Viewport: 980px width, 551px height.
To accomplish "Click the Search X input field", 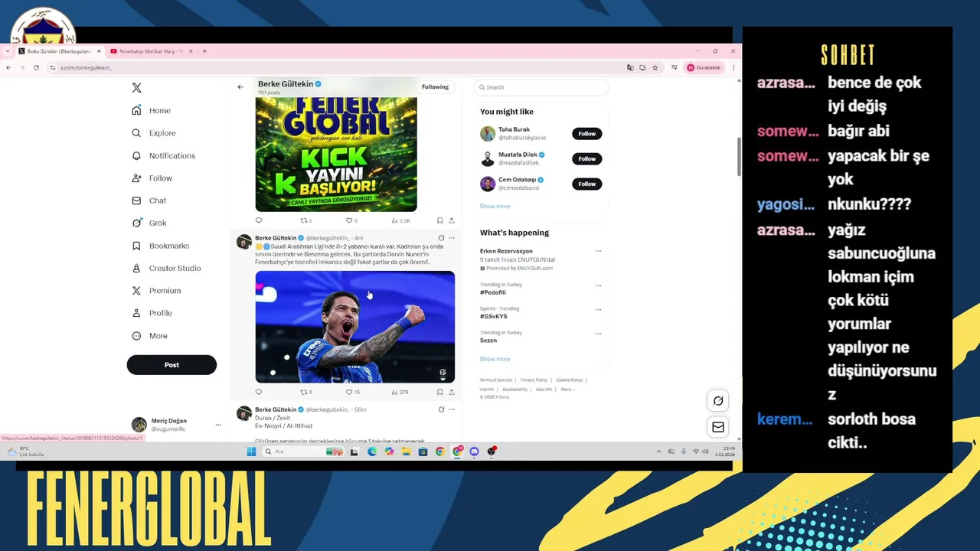I will click(541, 87).
